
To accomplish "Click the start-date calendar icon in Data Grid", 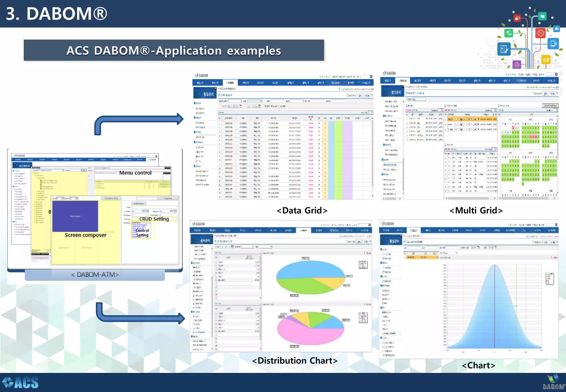I will click(240, 106).
